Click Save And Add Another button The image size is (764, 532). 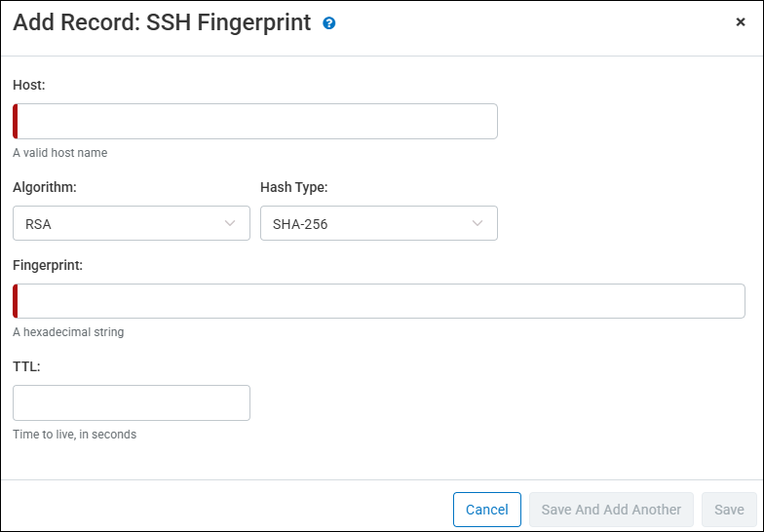click(x=611, y=510)
